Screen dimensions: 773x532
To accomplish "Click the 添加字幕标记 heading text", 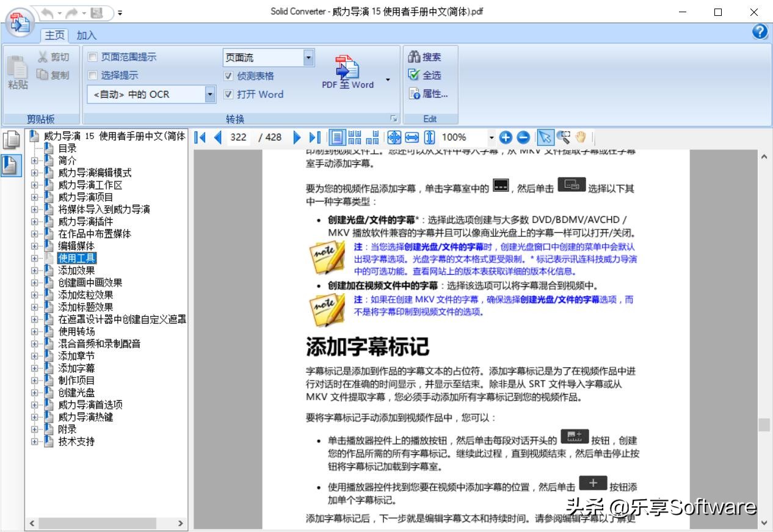I will pos(367,346).
